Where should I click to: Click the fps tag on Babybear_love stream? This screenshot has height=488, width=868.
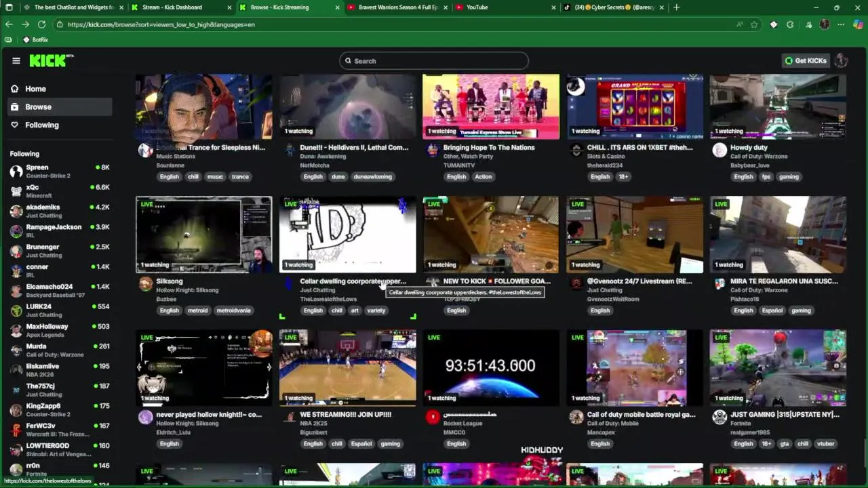pos(766,176)
